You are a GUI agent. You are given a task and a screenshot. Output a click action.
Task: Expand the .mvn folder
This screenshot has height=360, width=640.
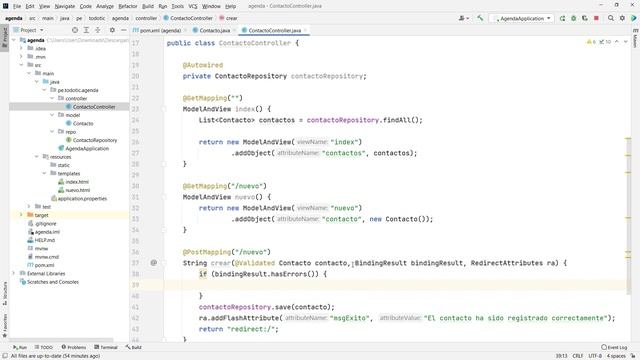(22, 57)
